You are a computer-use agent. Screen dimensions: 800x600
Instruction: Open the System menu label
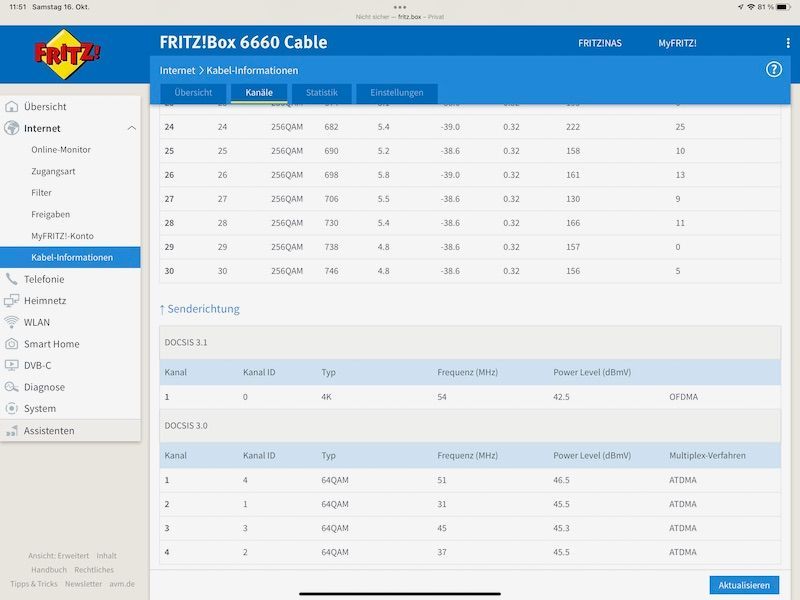[40, 408]
